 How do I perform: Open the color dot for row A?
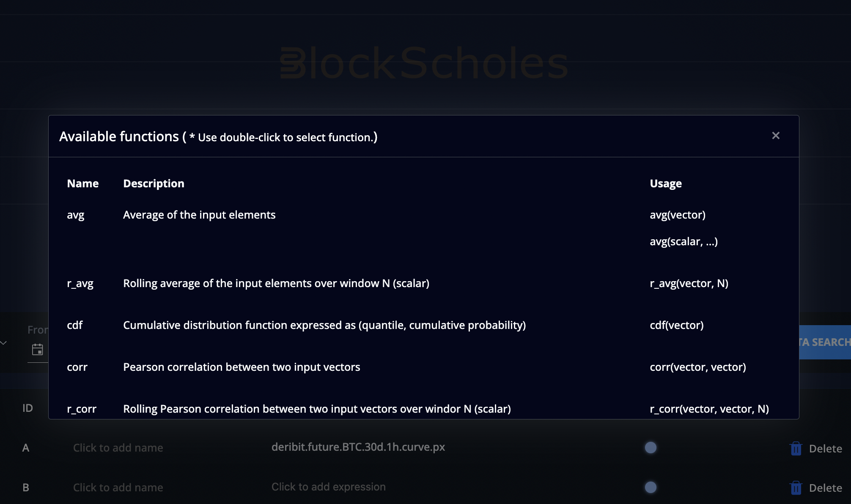(651, 447)
